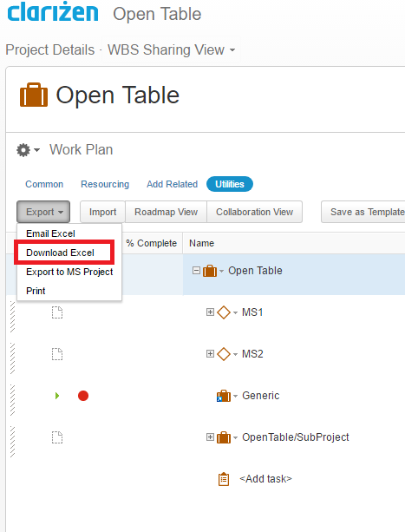Open the WBS Sharing View dropdown
This screenshot has height=532, width=405.
tap(171, 49)
